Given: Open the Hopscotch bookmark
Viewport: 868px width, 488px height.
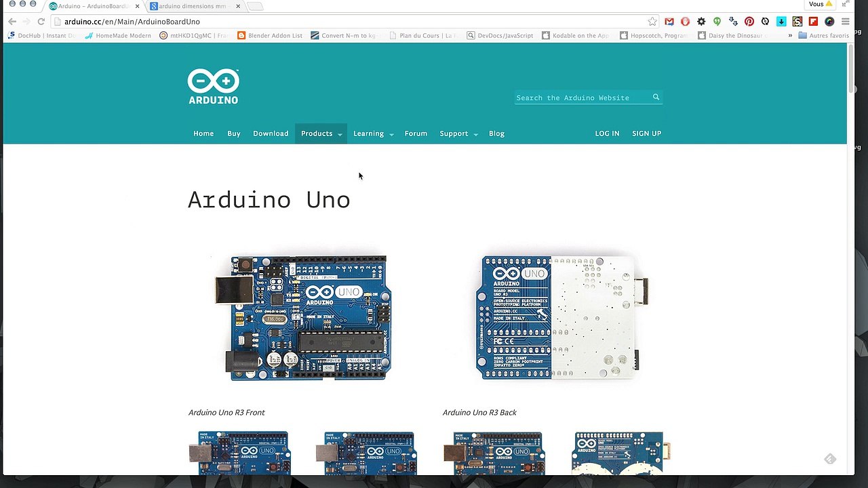Looking at the screenshot, I should 654,35.
